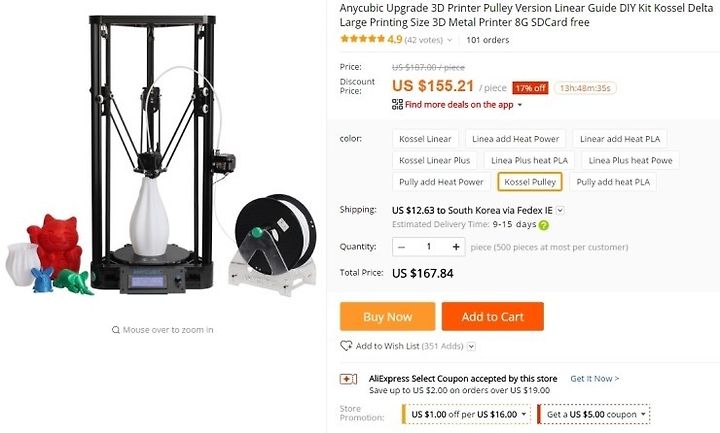The image size is (720, 433).
Task: Click the green delivery time help icon
Action: 544,225
